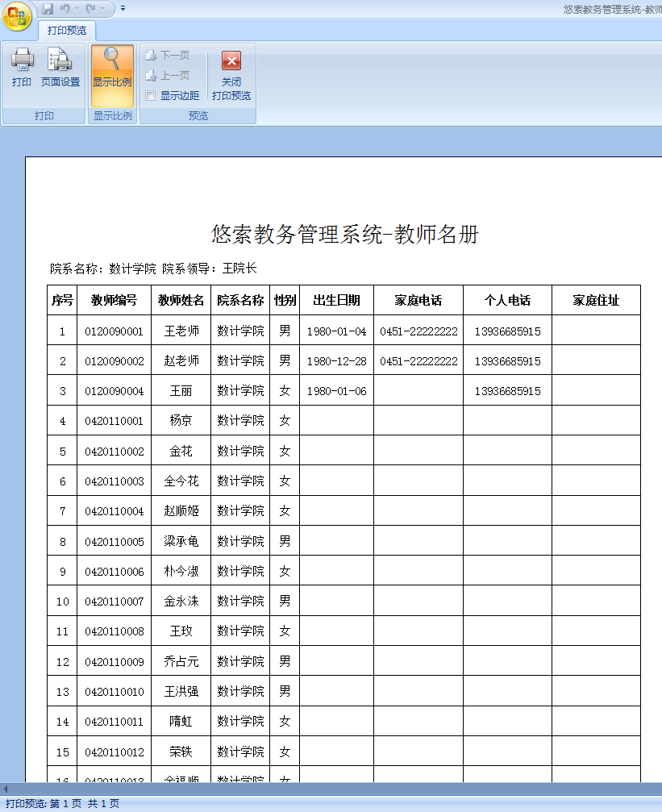Click teacher ID 0420110010
This screenshot has width=662, height=812.
[114, 692]
